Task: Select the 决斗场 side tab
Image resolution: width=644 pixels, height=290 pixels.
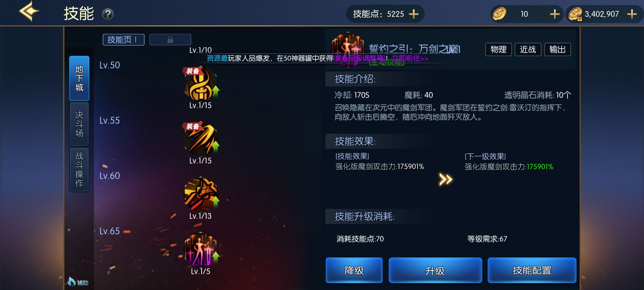Action: (x=79, y=124)
